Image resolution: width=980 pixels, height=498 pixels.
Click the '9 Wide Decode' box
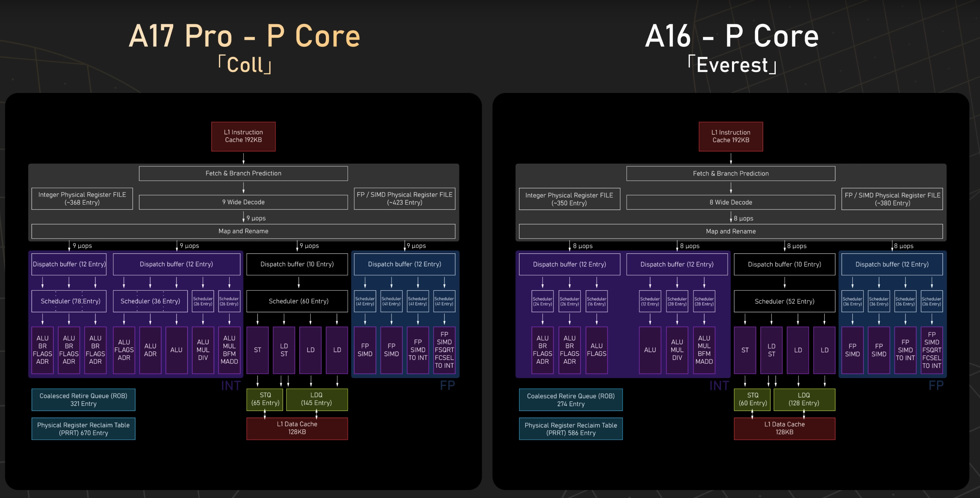[243, 202]
